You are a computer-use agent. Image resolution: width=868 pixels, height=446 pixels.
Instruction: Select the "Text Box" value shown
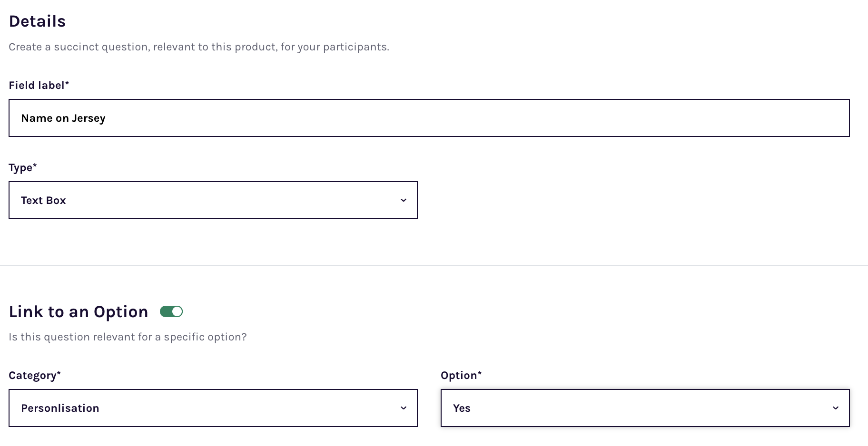click(43, 201)
